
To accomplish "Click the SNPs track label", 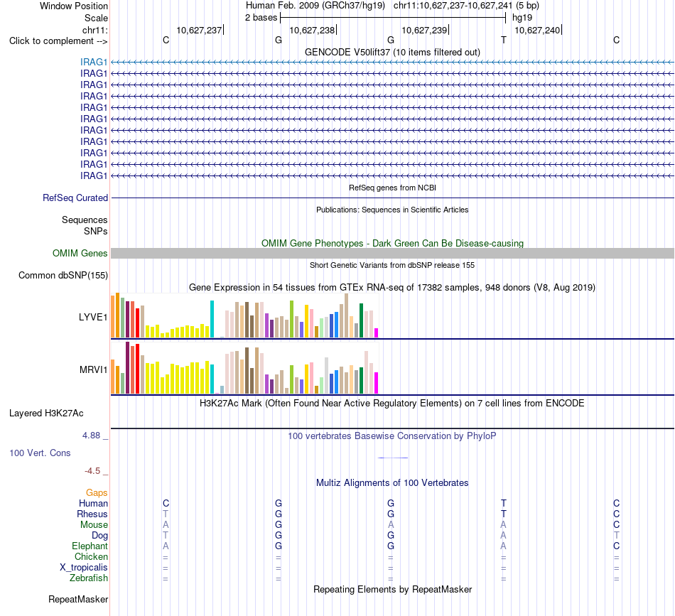I will click(x=96, y=231).
